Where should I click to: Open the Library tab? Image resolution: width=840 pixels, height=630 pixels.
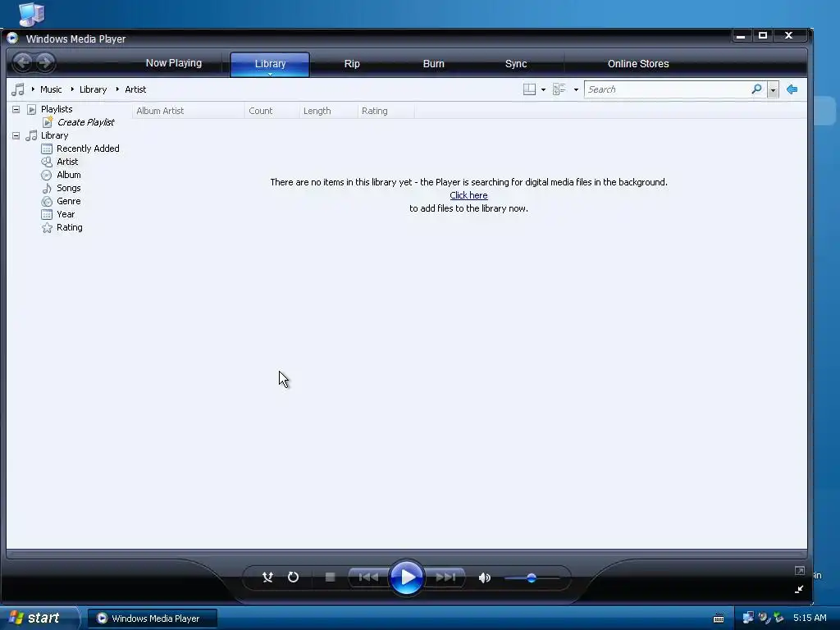270,64
